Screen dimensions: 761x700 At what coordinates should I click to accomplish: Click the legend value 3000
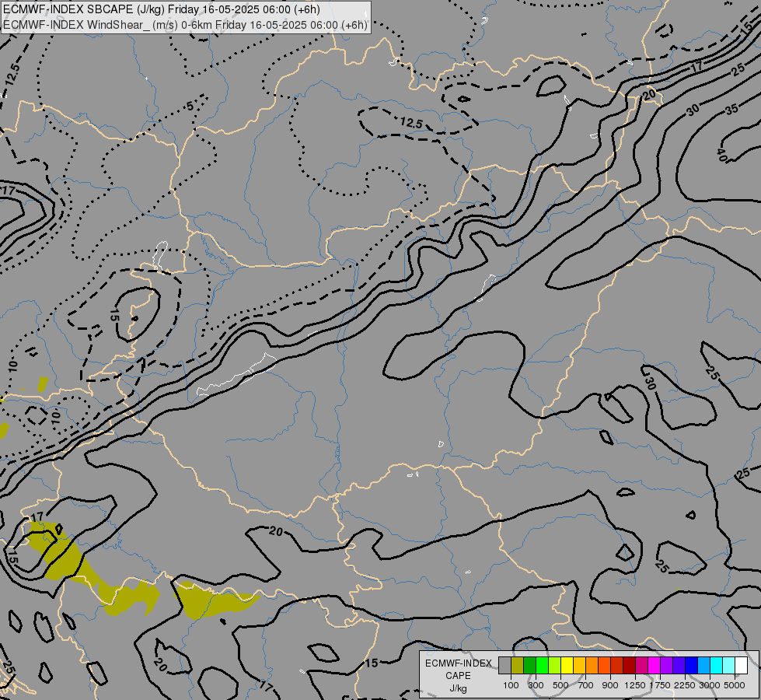tap(710, 685)
